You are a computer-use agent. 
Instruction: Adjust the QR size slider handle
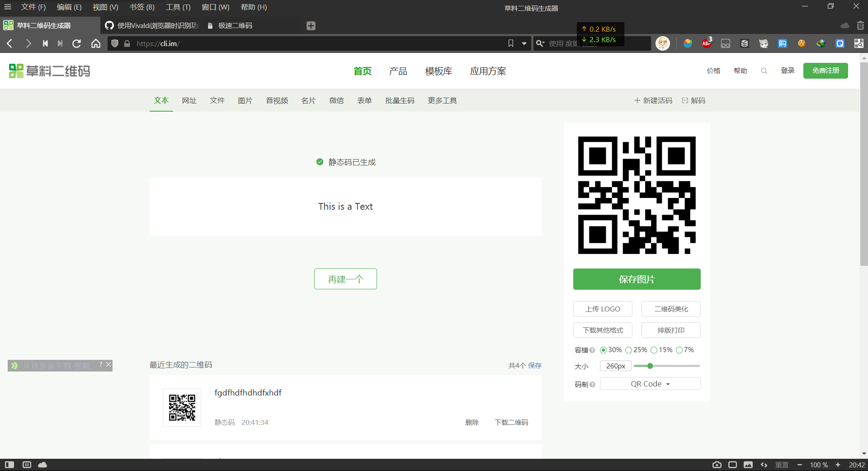pyautogui.click(x=650, y=366)
